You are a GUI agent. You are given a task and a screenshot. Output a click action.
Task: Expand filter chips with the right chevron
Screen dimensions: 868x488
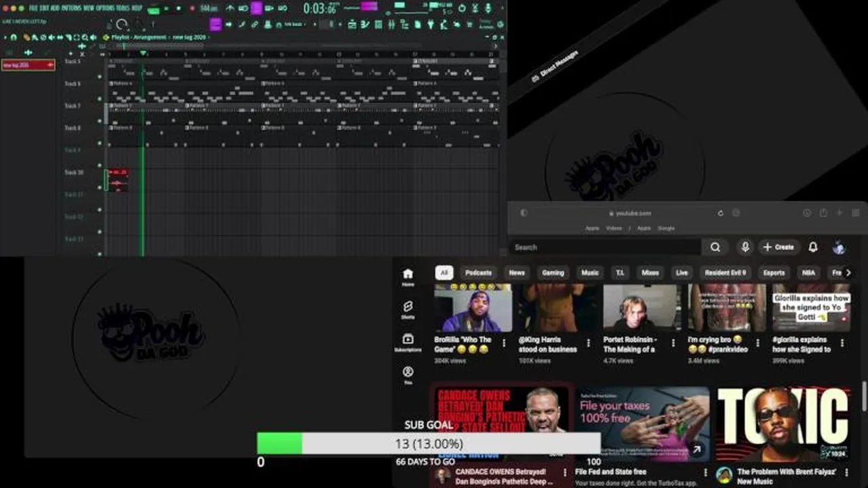pyautogui.click(x=848, y=272)
